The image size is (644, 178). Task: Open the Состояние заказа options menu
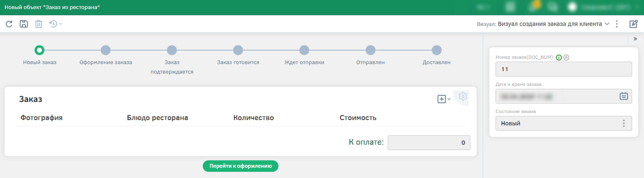point(624,123)
